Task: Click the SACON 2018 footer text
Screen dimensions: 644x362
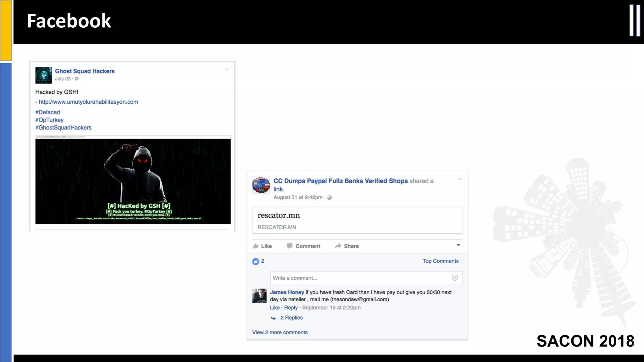Action: coord(586,341)
